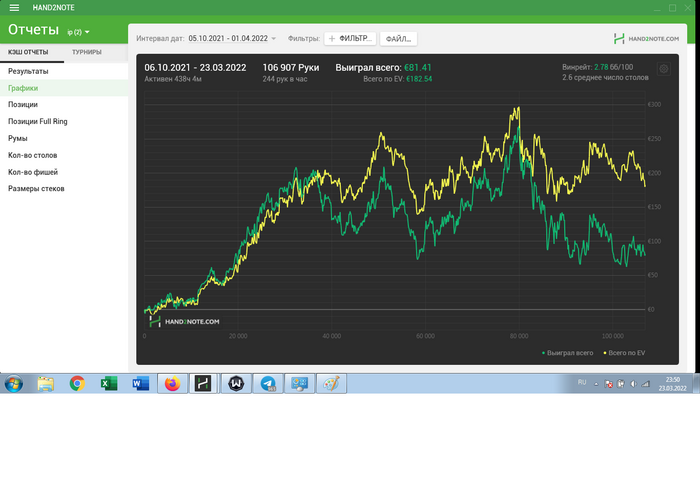
Task: Open the date interval dropdown
Action: 232,38
